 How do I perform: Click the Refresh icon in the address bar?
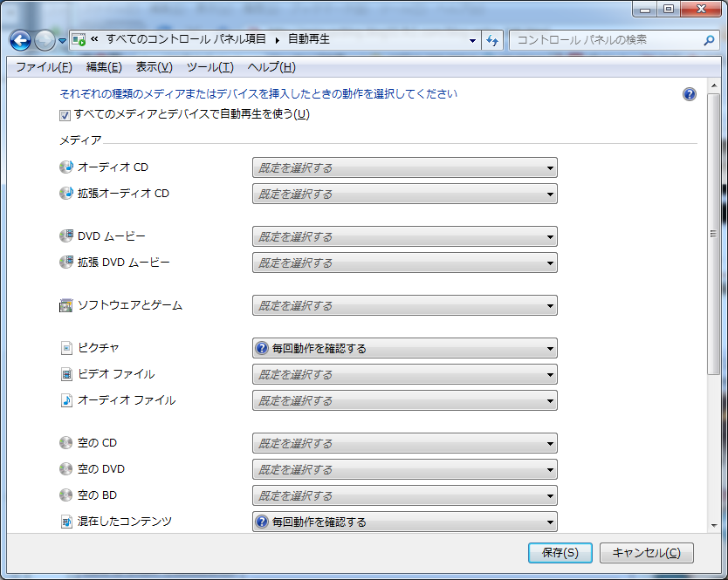(491, 40)
